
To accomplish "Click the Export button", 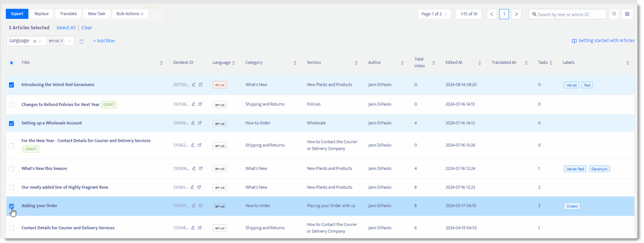I will coord(17,14).
